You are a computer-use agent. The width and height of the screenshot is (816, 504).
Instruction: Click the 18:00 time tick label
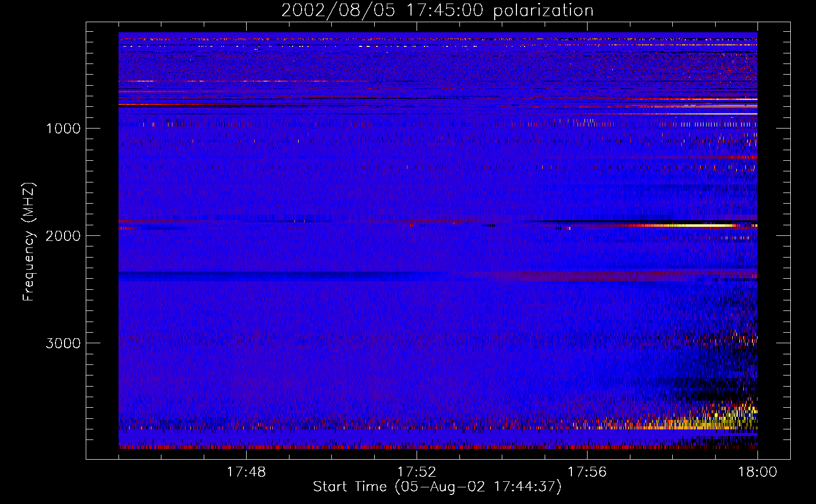tap(757, 472)
